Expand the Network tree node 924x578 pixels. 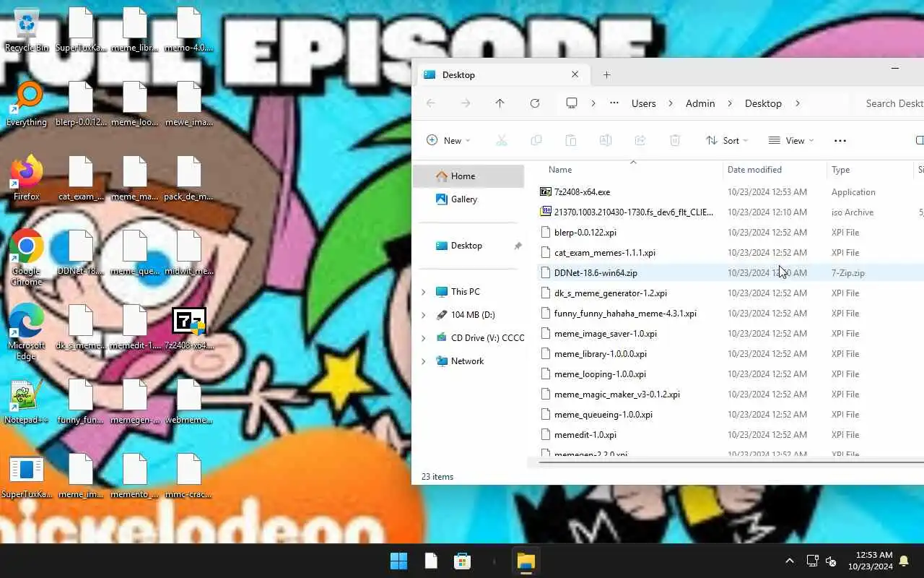(x=424, y=361)
